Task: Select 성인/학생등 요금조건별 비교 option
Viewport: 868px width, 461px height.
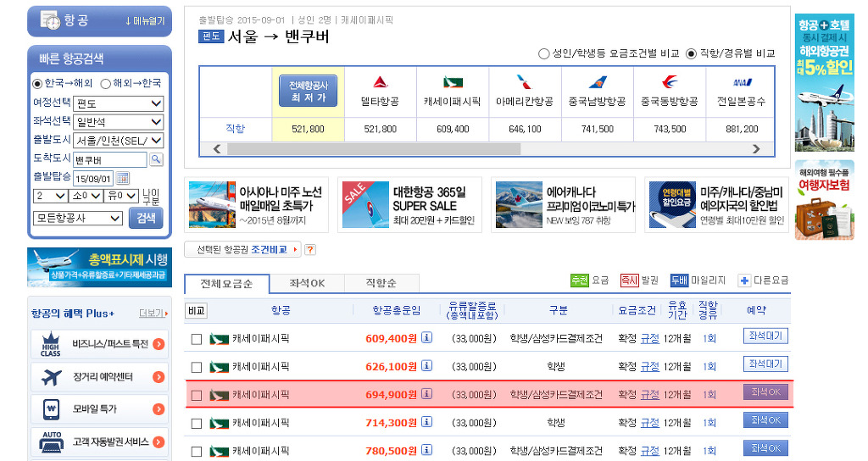Action: point(544,53)
